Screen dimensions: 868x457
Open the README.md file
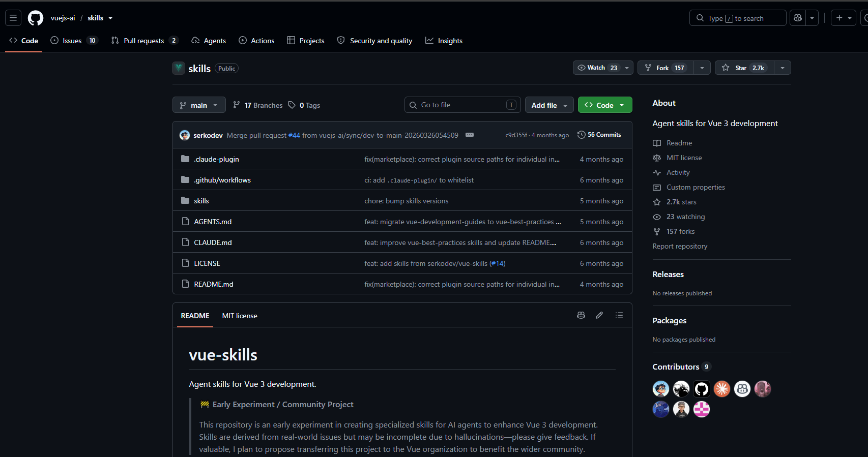pos(214,284)
